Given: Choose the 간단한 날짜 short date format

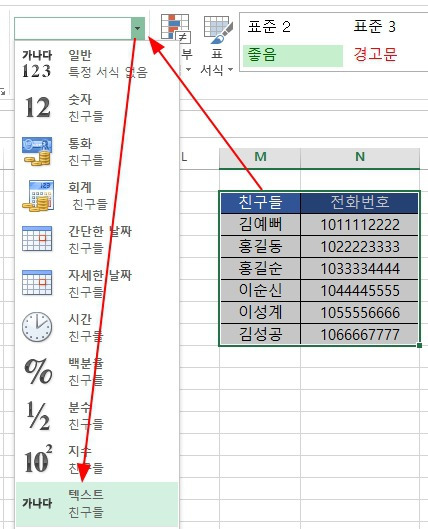Looking at the screenshot, I should (x=97, y=239).
